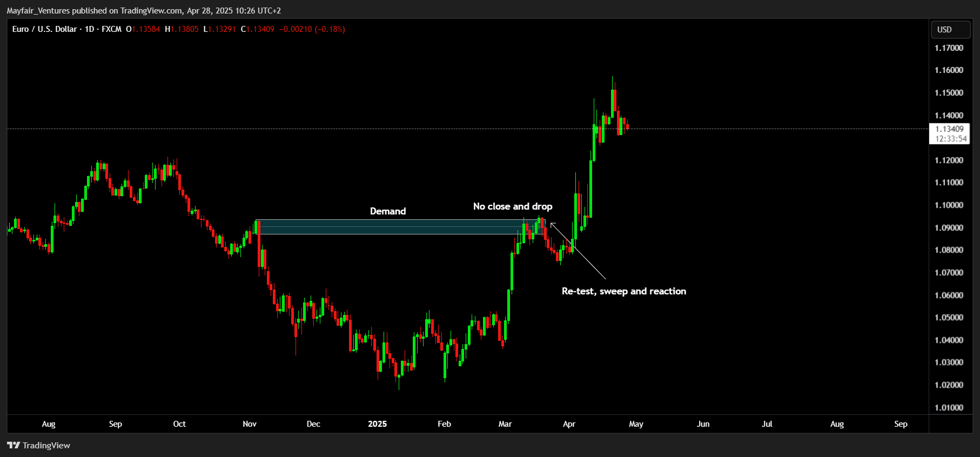Select the teal Demand zone rectangle

(400, 227)
